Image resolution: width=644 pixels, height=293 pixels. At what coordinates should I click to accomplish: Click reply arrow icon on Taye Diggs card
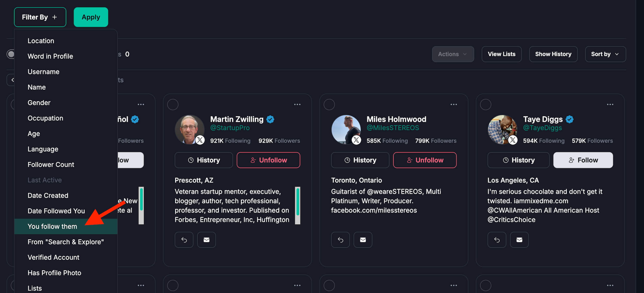click(x=497, y=240)
